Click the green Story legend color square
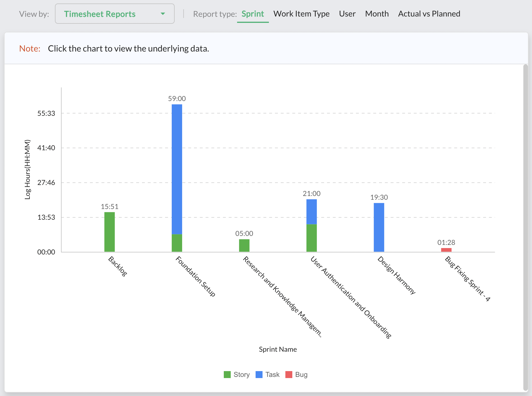 click(227, 375)
